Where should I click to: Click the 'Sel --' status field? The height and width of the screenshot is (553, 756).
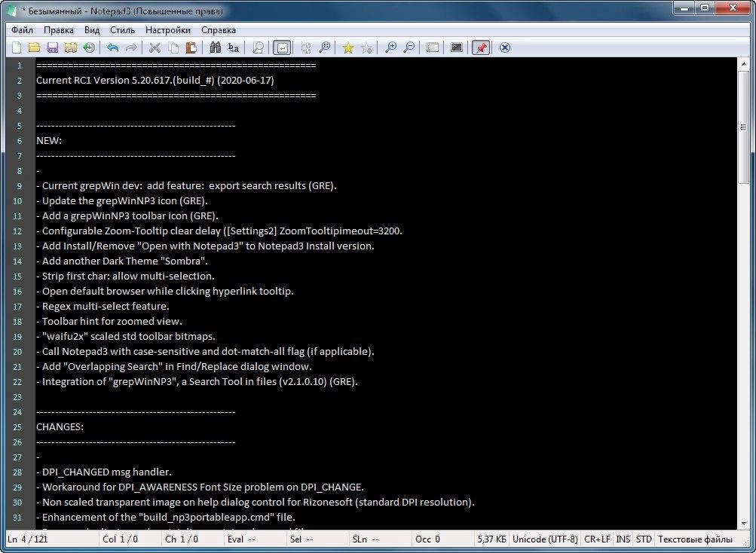point(317,539)
